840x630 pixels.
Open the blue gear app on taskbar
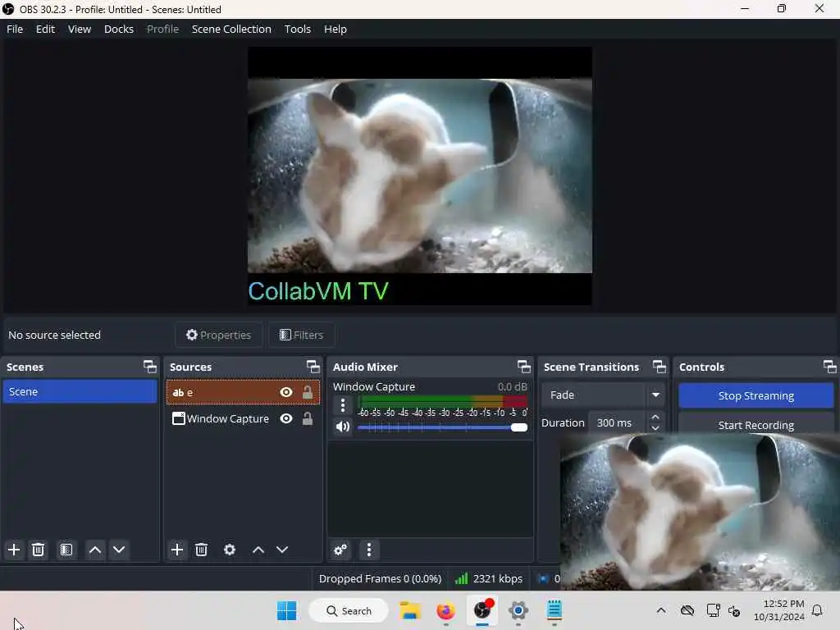(x=518, y=610)
